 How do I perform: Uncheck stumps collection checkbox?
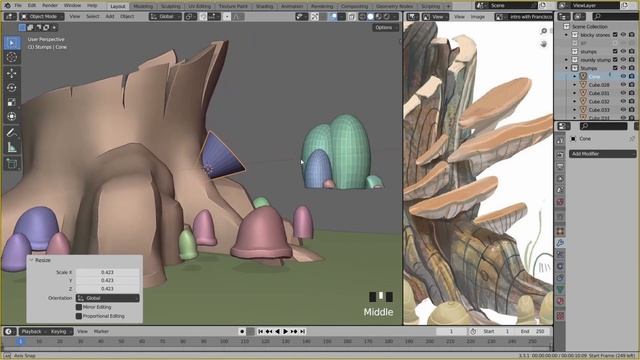pos(615,51)
